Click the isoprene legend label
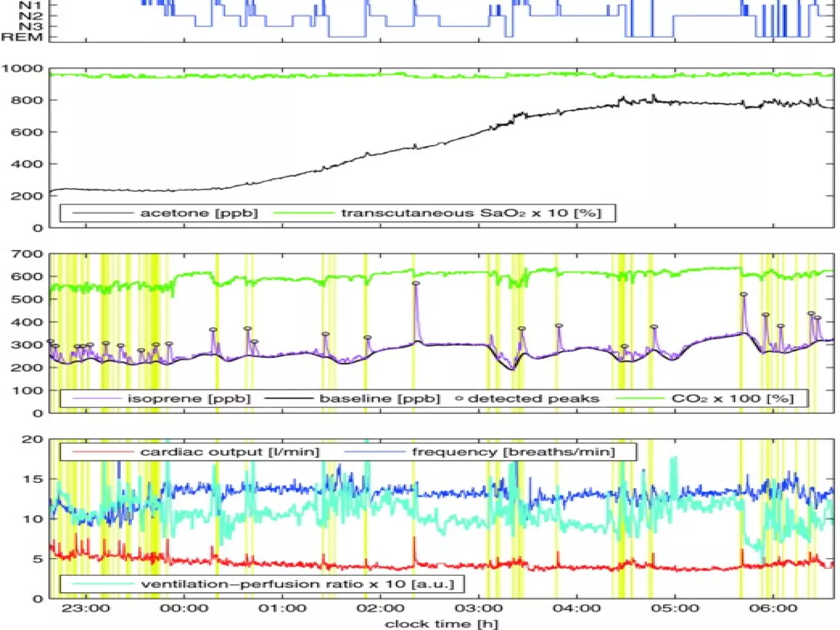This screenshot has width=840, height=630. click(189, 398)
